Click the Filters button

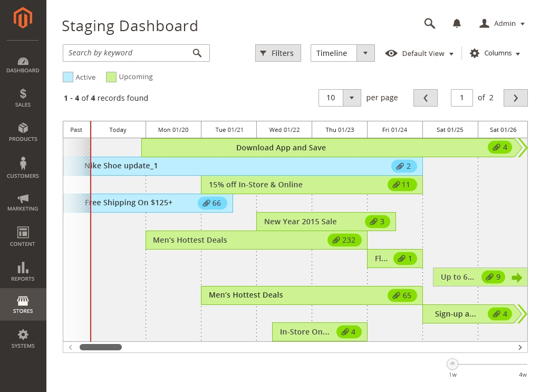pos(278,53)
